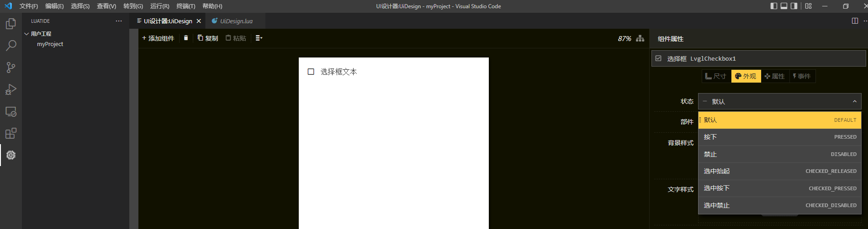This screenshot has width=868, height=229.
Task: Click the 选择框文本 label on canvas
Action: coord(339,72)
